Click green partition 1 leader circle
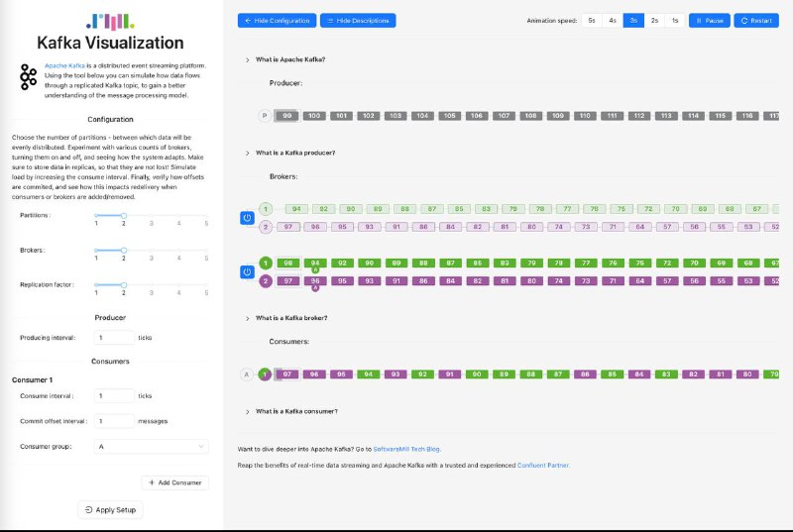 (x=266, y=263)
